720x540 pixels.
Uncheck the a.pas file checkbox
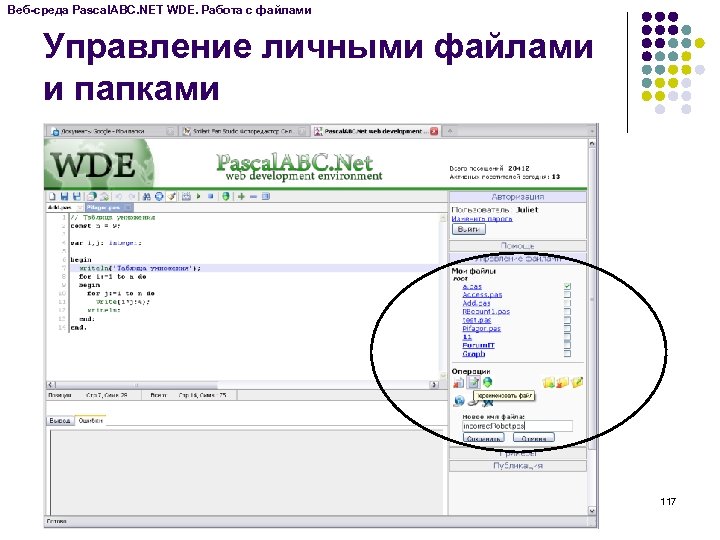568,286
